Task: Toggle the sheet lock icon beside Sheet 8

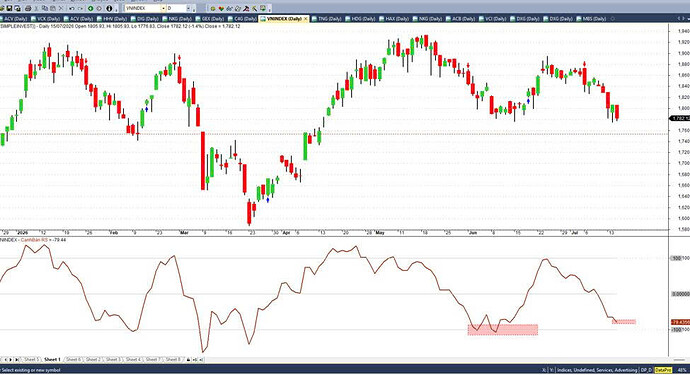Action: click(x=188, y=360)
